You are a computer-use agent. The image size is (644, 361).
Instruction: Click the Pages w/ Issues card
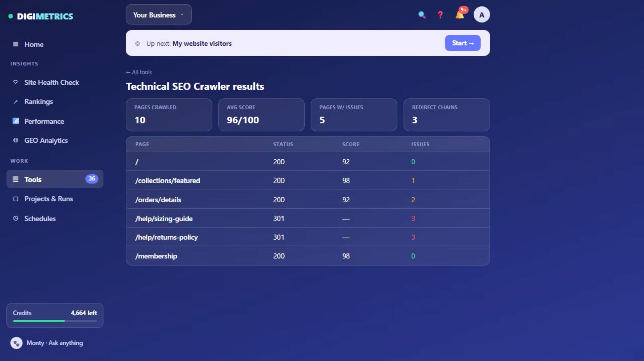pyautogui.click(x=354, y=115)
